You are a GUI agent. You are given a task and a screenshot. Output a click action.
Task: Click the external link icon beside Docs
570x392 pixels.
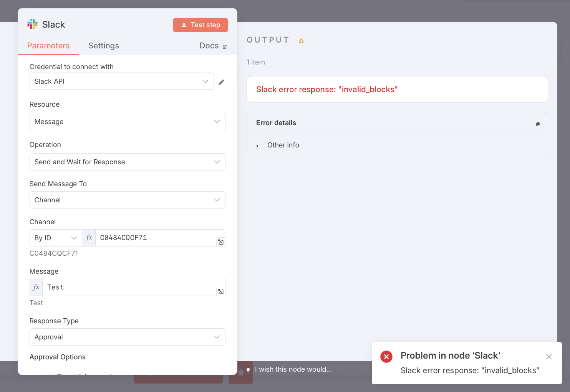pyautogui.click(x=225, y=47)
